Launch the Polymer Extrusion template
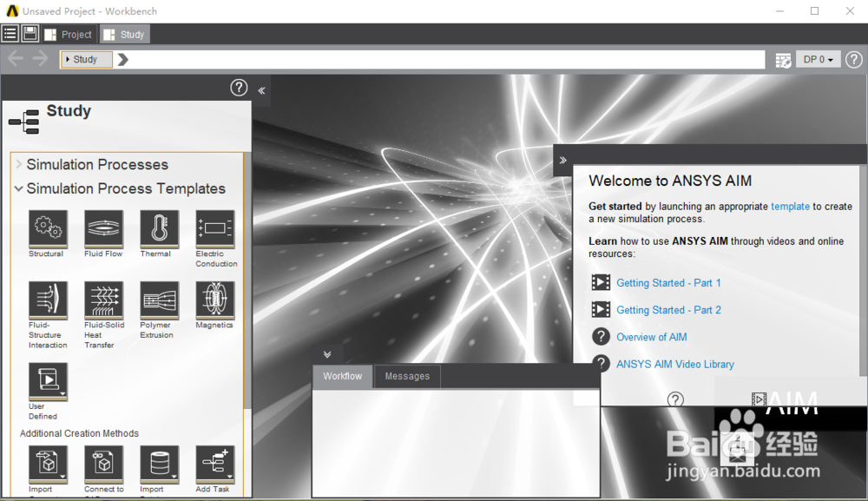 pyautogui.click(x=160, y=300)
